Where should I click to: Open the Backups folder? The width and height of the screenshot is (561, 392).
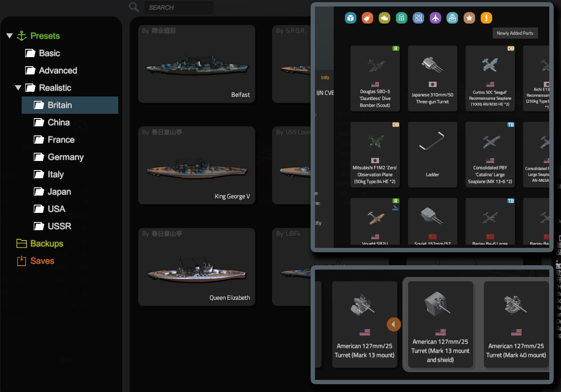[46, 244]
